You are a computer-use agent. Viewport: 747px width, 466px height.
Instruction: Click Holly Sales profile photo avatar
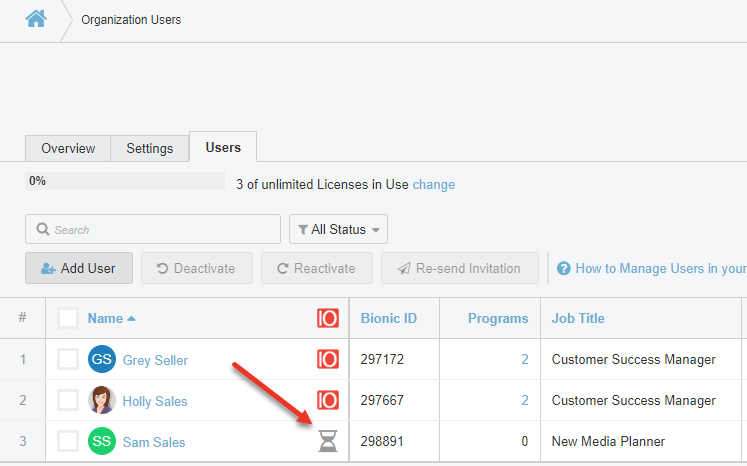102,400
